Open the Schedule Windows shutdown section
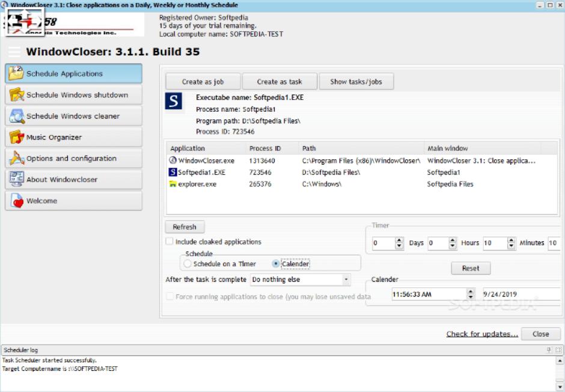This screenshot has width=565, height=392. point(73,95)
